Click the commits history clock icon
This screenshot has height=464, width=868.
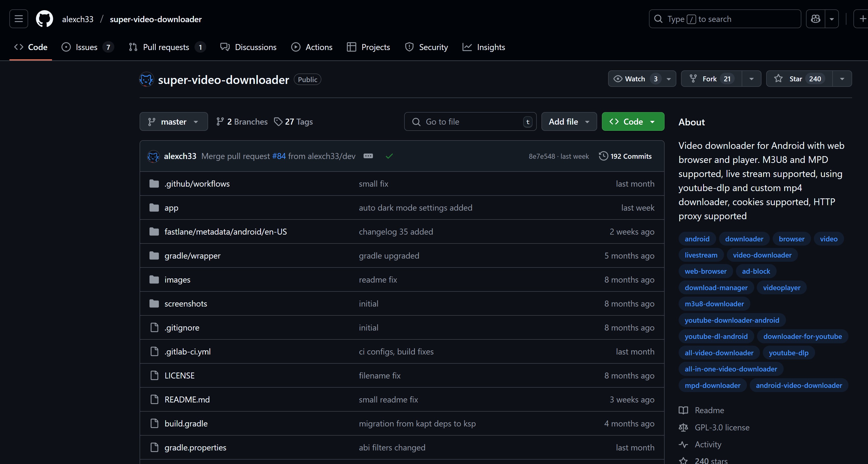pyautogui.click(x=603, y=156)
